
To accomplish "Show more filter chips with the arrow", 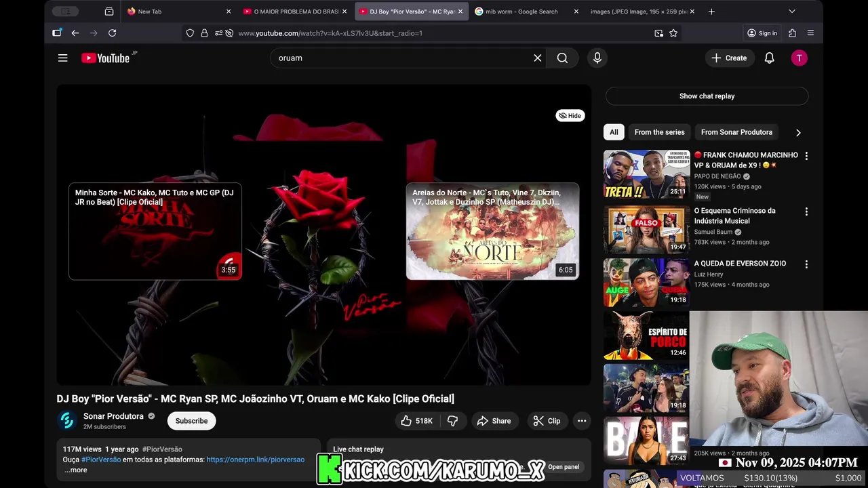I will pyautogui.click(x=798, y=133).
